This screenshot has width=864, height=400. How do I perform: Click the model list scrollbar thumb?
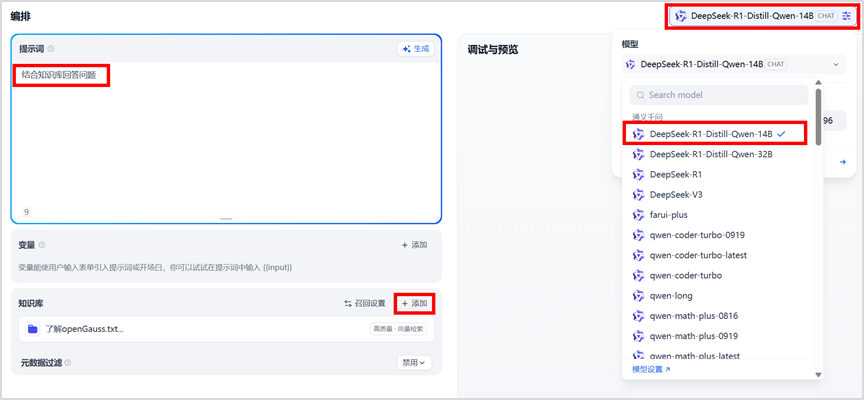pos(818,117)
